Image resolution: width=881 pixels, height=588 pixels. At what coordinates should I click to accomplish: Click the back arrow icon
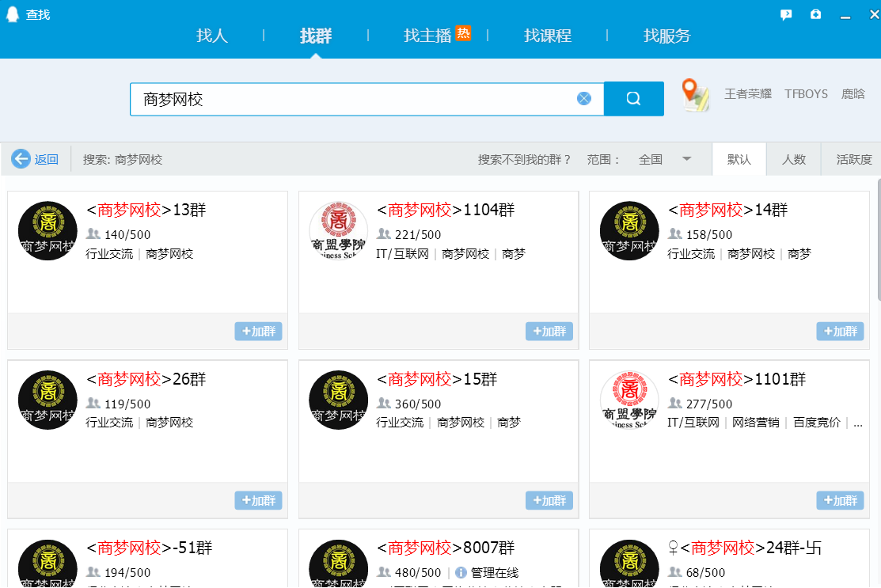click(x=21, y=159)
